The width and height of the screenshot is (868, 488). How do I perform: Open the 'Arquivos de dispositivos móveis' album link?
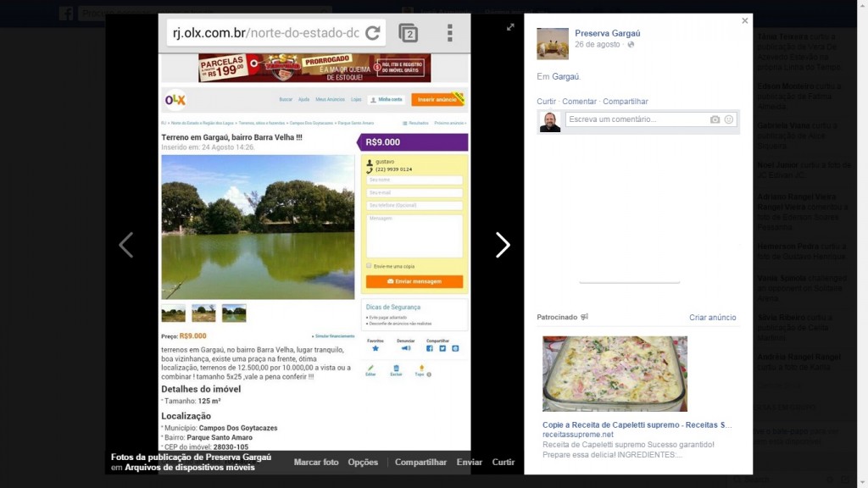(190, 467)
